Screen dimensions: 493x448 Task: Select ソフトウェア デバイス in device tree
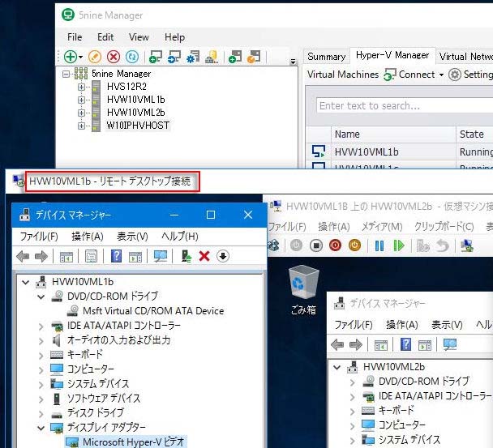[104, 399]
